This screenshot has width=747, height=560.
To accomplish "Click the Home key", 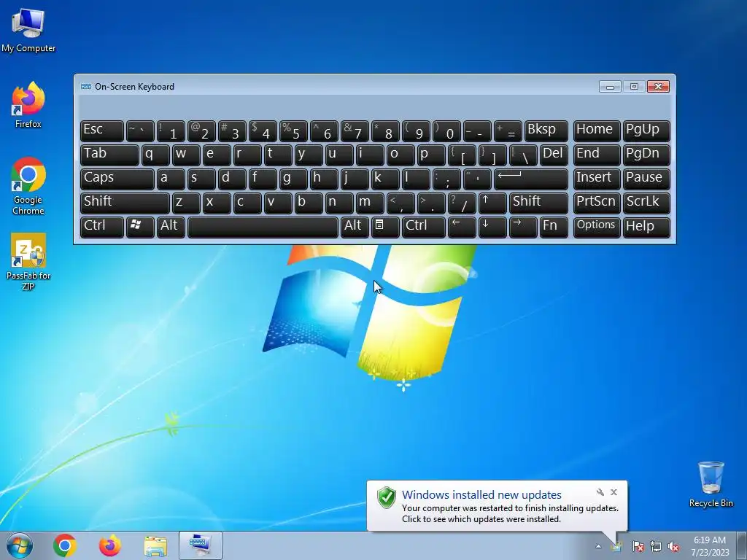I will click(597, 131).
